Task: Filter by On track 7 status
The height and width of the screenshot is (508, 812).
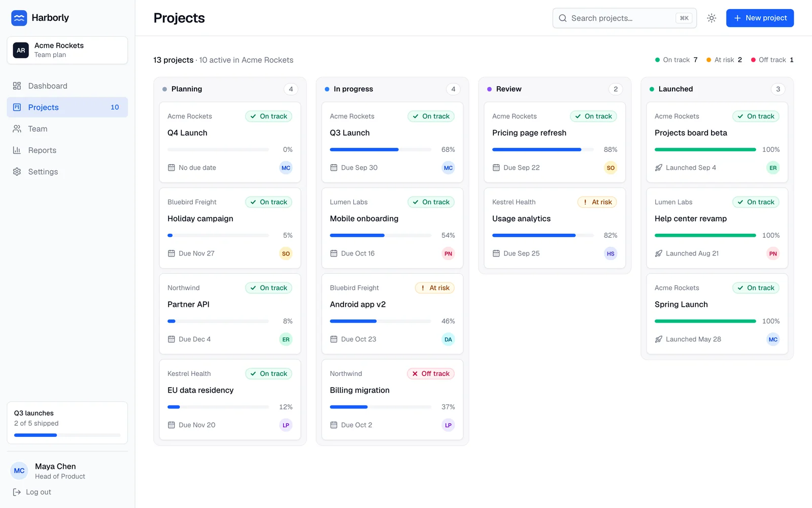Action: click(x=676, y=60)
